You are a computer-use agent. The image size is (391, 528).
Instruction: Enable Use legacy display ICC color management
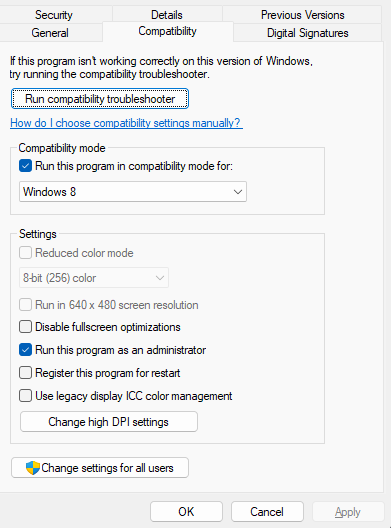(x=26, y=396)
